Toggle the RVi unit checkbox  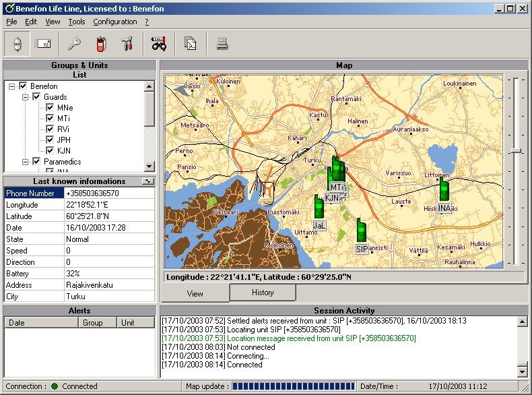tap(50, 129)
